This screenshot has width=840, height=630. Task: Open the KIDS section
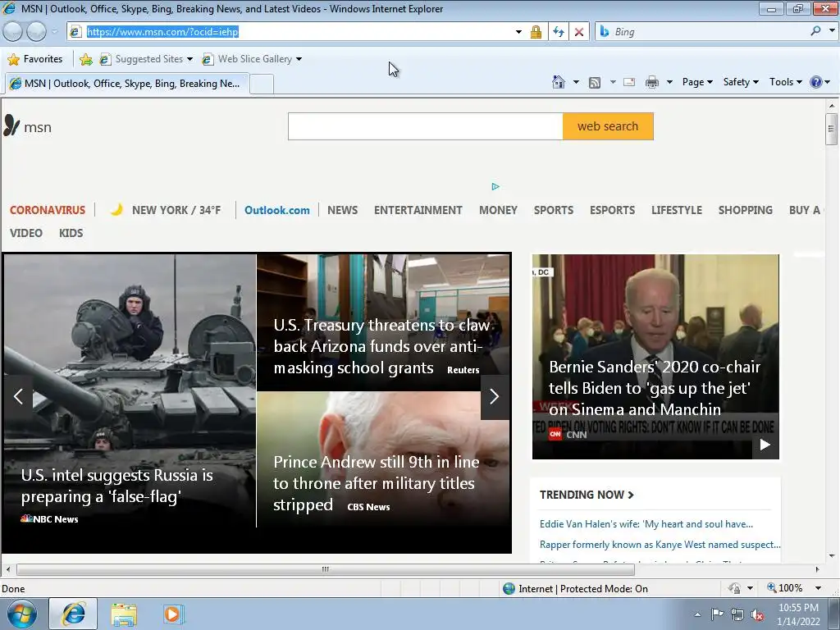[x=71, y=233]
